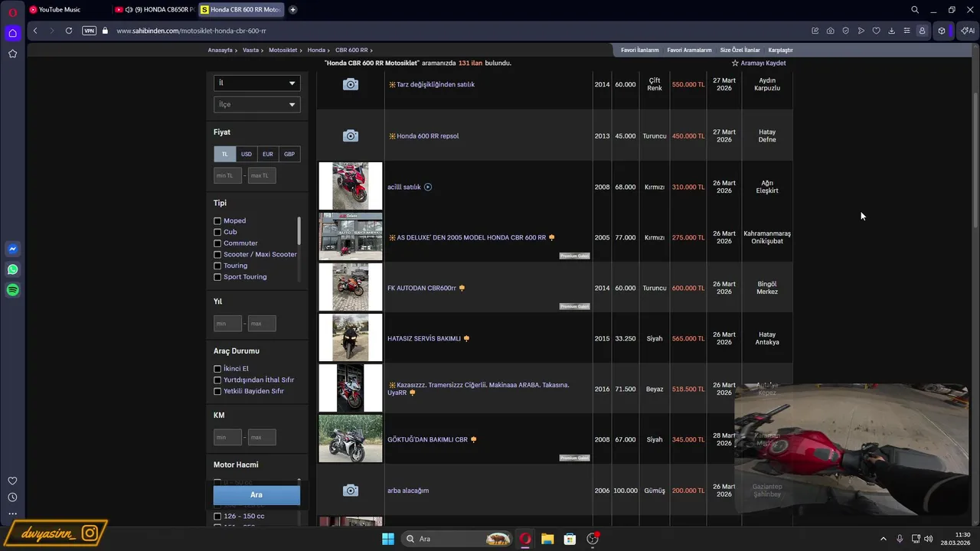Open Spotify in Opera sidebar

click(x=12, y=290)
